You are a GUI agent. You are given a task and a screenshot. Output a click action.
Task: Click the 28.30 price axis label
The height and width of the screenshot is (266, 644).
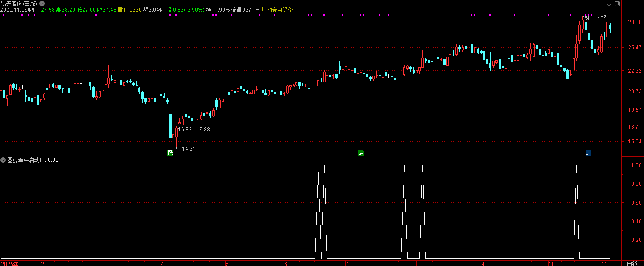pos(635,22)
